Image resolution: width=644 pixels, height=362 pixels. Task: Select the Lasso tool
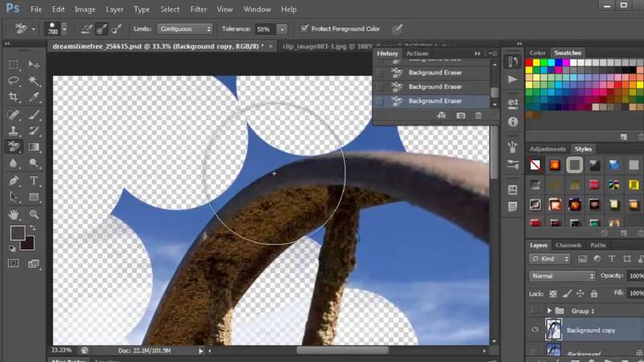click(x=14, y=80)
